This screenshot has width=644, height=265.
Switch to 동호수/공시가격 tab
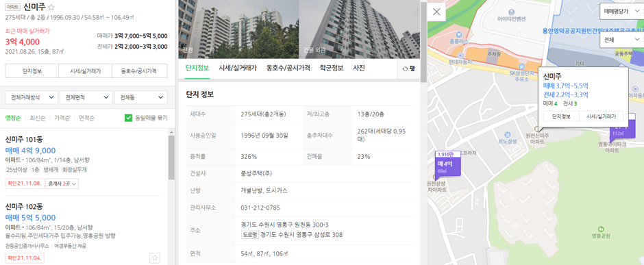(x=288, y=68)
